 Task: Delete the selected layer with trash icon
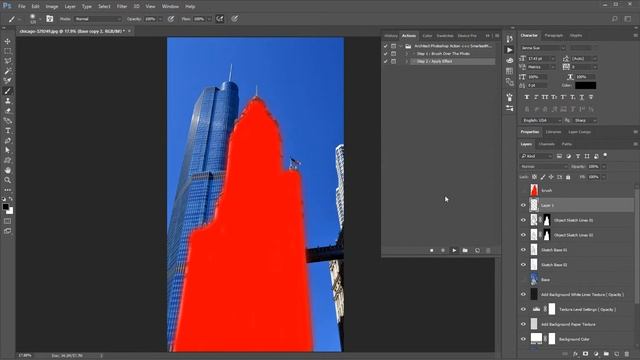click(x=627, y=354)
